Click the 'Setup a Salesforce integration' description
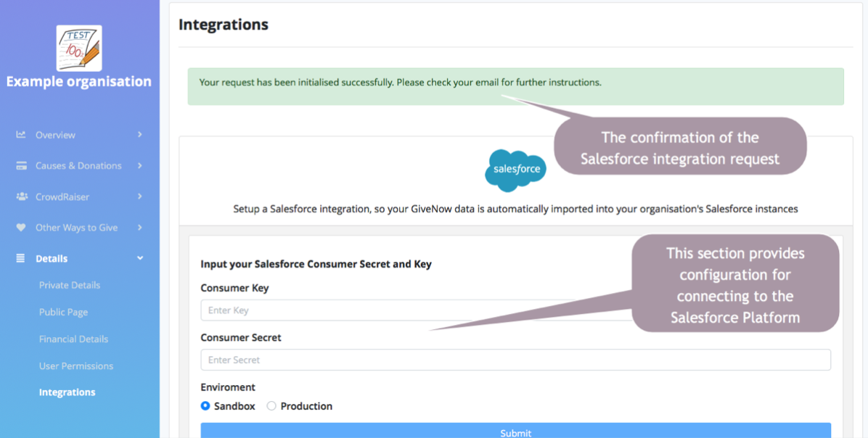Screen dimensions: 868x438 515,209
